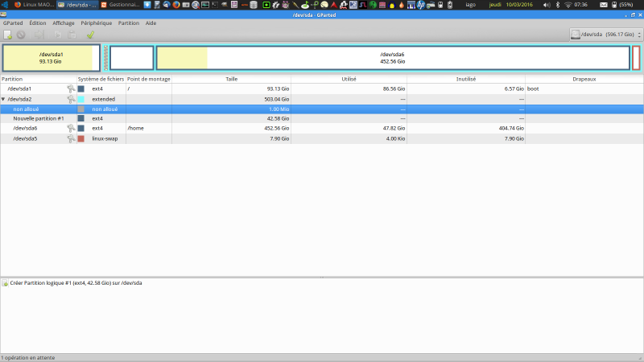The height and width of the screenshot is (362, 644).
Task: Open the Aide menu
Action: coord(151,23)
